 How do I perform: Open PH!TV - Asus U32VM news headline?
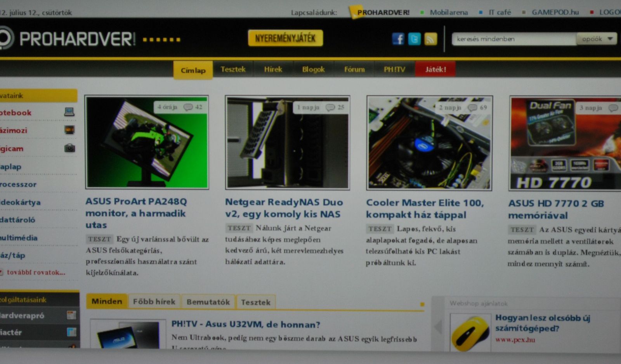pos(246,324)
